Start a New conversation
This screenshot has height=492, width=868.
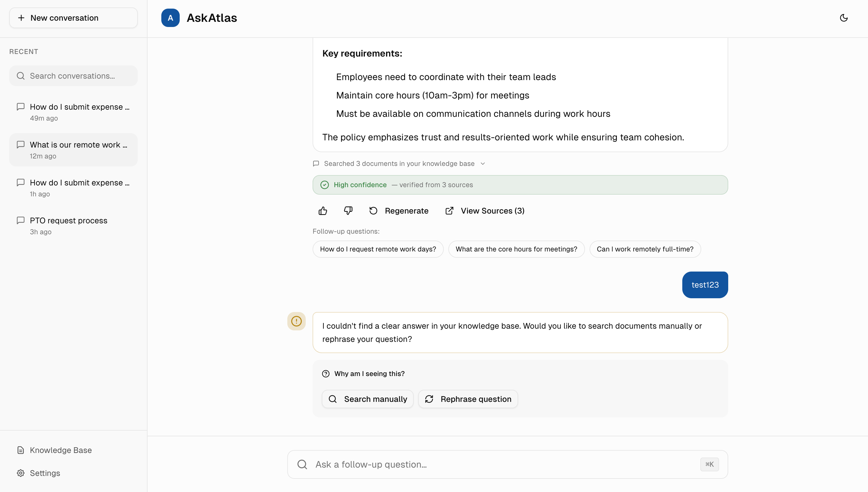pyautogui.click(x=73, y=18)
